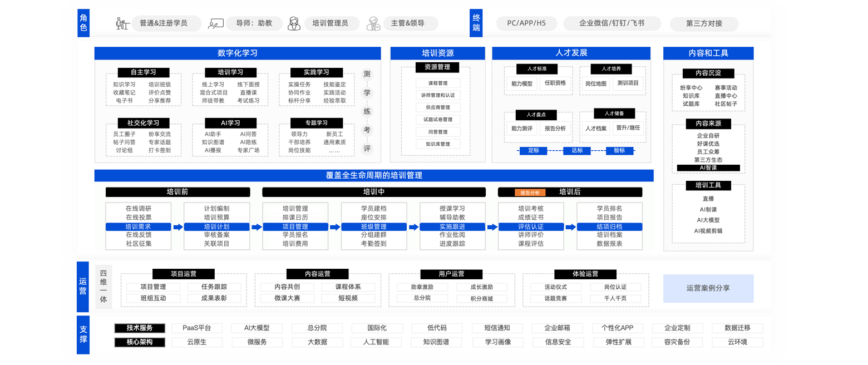
Task: Click the 运营案例分享 light blue box
Action: [x=708, y=288]
